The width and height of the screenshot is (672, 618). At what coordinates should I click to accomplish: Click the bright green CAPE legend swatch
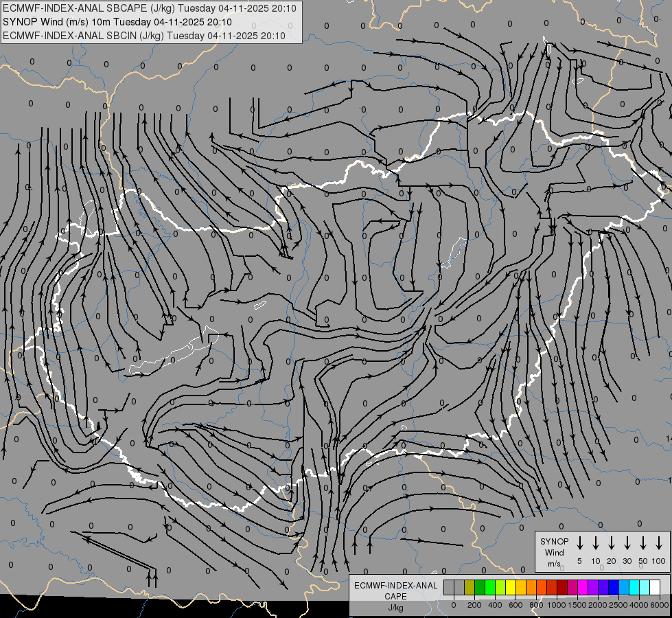tap(490, 588)
